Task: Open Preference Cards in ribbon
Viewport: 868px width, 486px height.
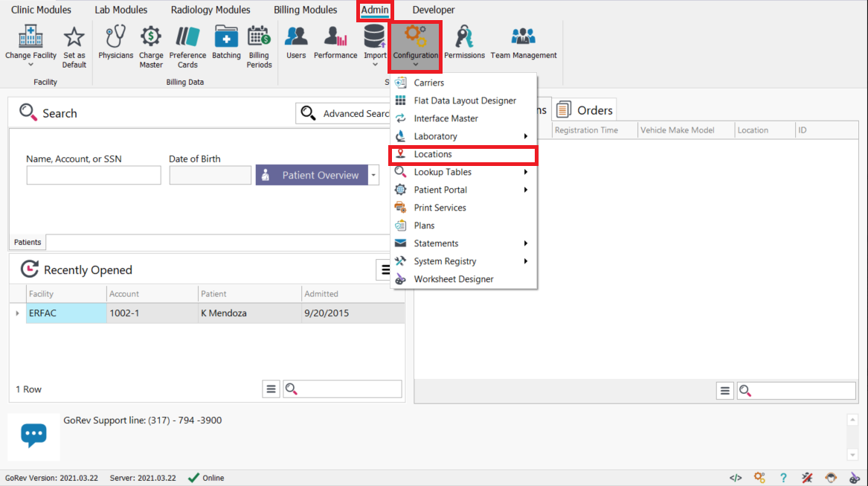Action: pyautogui.click(x=187, y=45)
